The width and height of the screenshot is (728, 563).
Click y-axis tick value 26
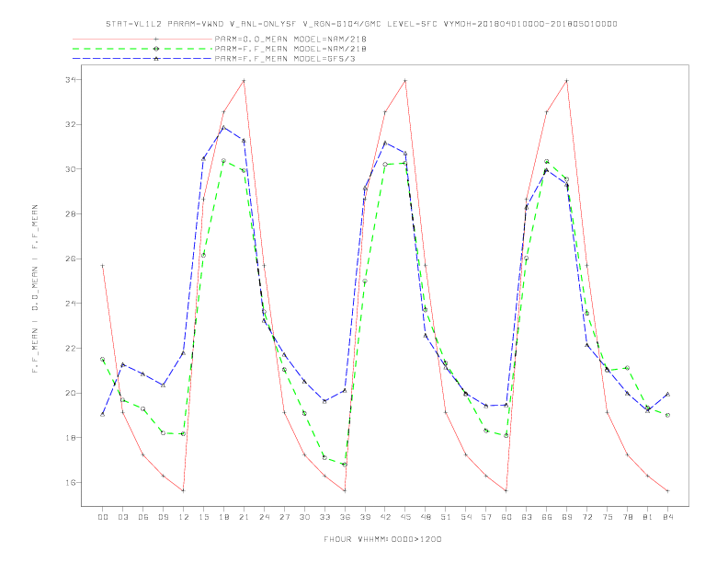click(70, 259)
